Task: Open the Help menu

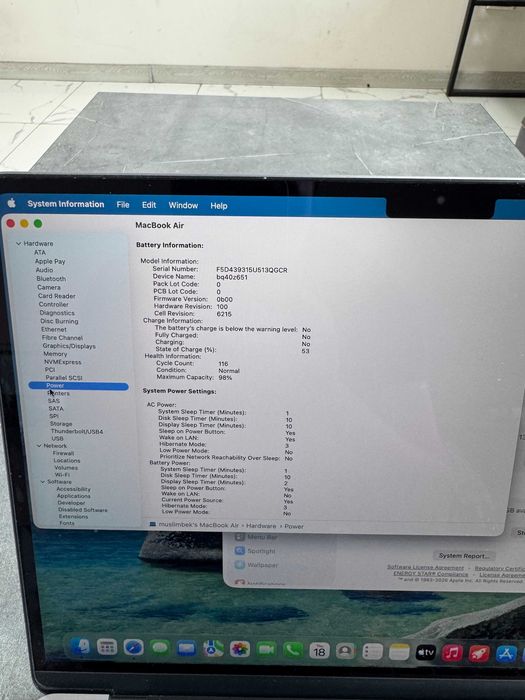Action: tap(219, 206)
